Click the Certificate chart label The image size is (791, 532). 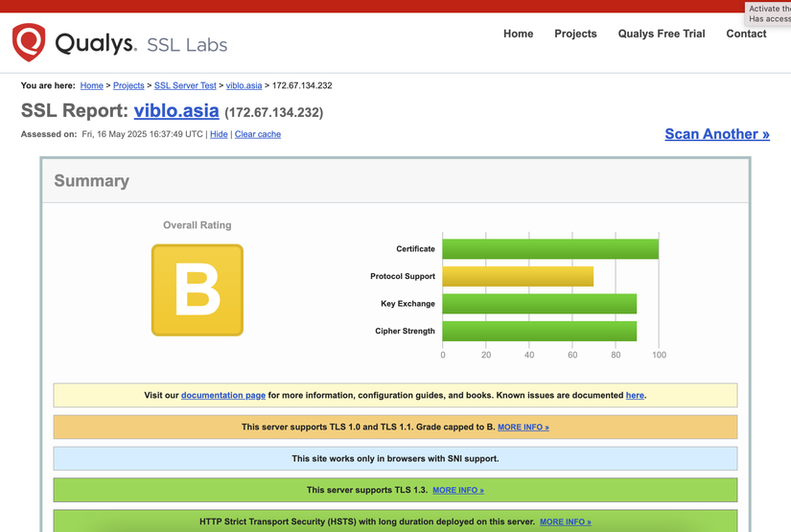point(415,249)
